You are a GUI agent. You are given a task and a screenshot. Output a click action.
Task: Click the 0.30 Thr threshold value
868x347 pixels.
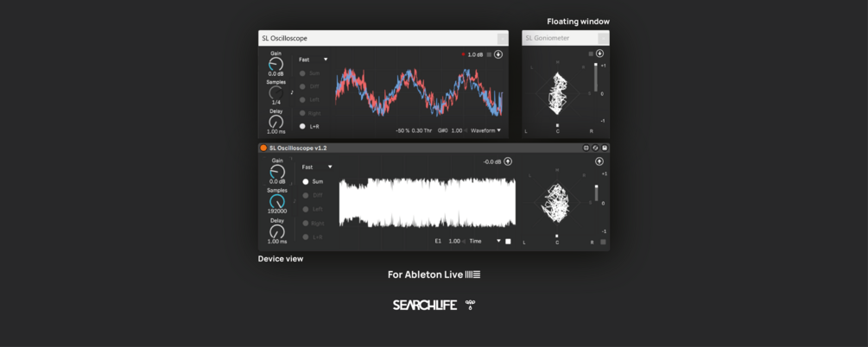(x=421, y=130)
